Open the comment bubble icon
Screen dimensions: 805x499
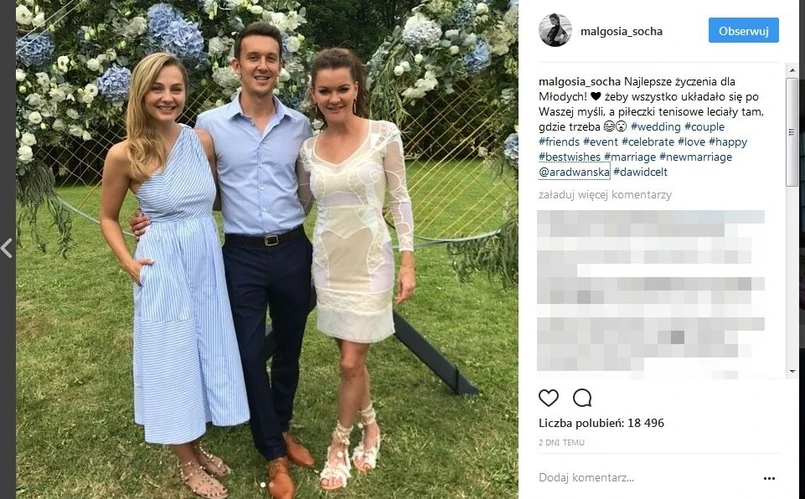click(x=582, y=398)
